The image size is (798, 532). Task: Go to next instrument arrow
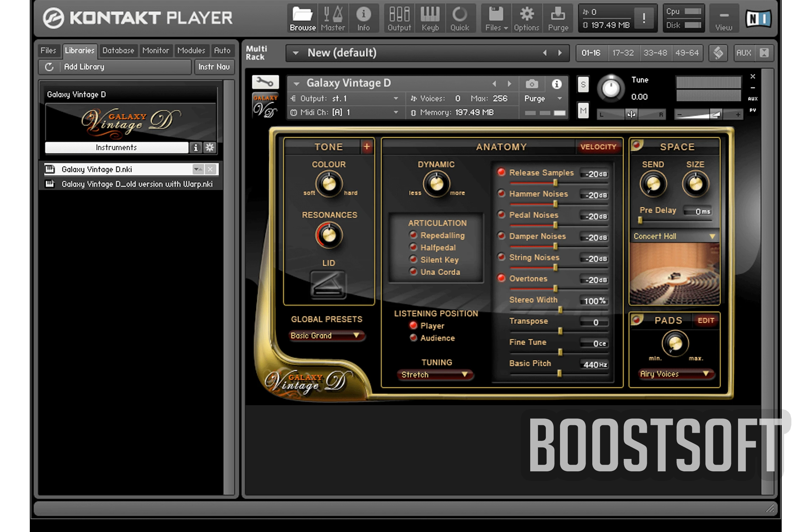(x=509, y=84)
